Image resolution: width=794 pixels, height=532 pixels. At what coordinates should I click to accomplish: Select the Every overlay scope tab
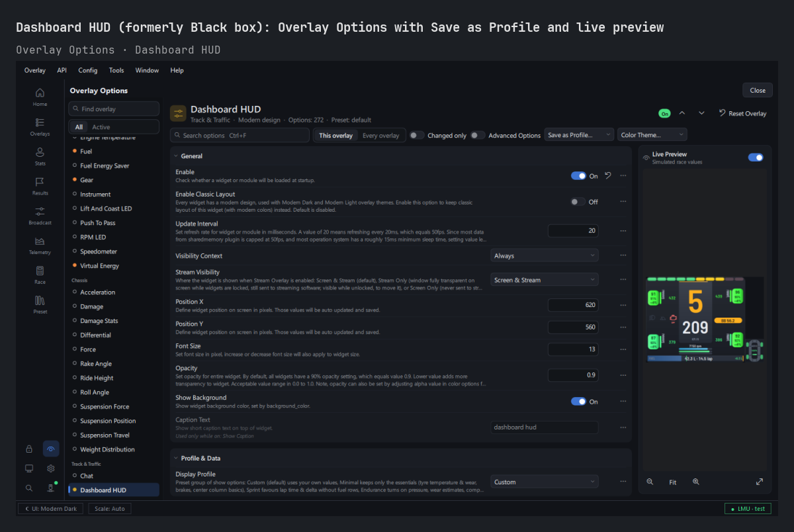click(381, 136)
